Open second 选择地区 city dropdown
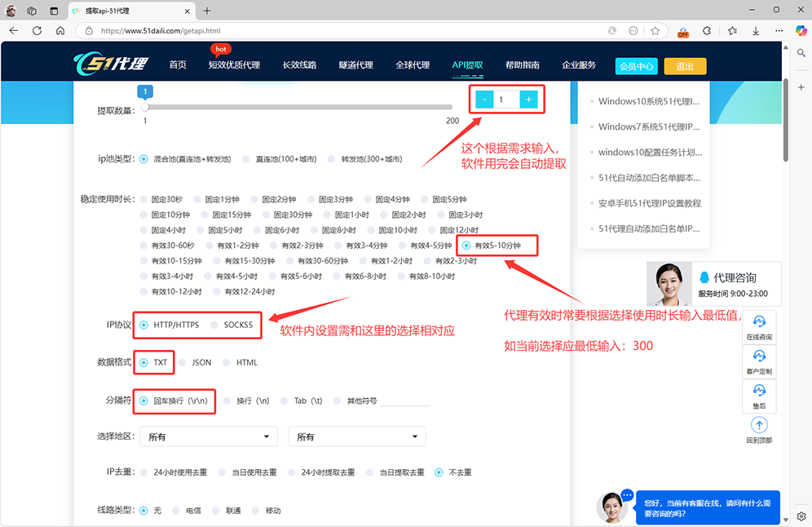The image size is (812, 527). (357, 436)
